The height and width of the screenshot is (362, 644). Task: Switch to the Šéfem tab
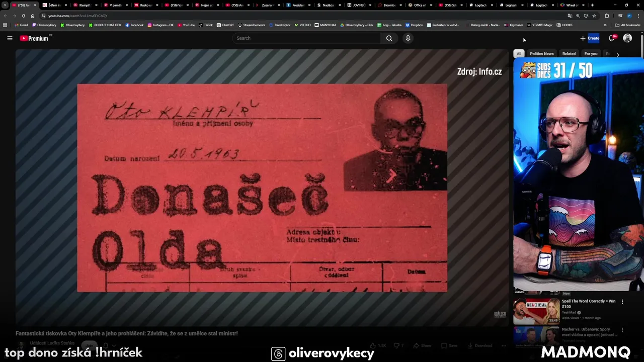(54, 5)
